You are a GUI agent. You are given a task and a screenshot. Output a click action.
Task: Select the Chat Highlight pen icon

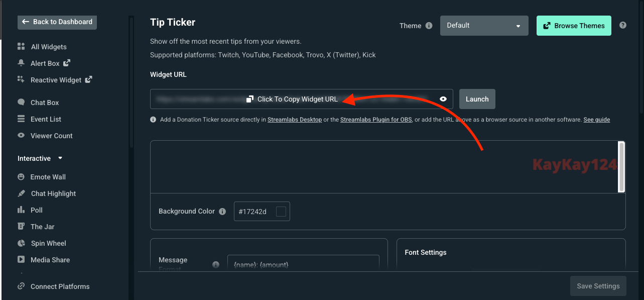(21, 193)
